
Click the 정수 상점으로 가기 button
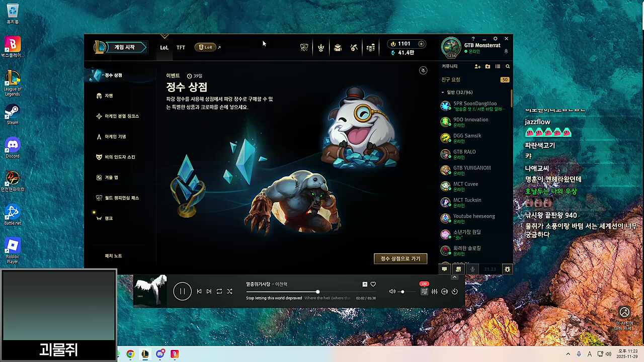(400, 258)
